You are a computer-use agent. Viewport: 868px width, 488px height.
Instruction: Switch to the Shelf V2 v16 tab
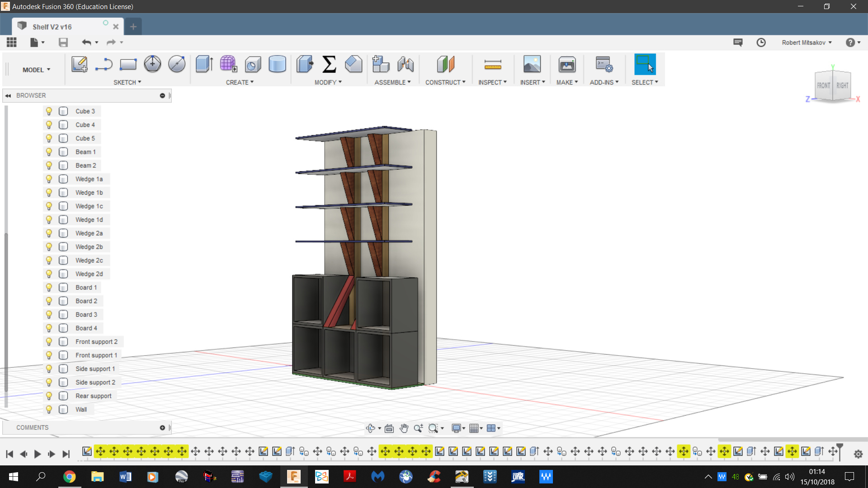click(x=67, y=27)
